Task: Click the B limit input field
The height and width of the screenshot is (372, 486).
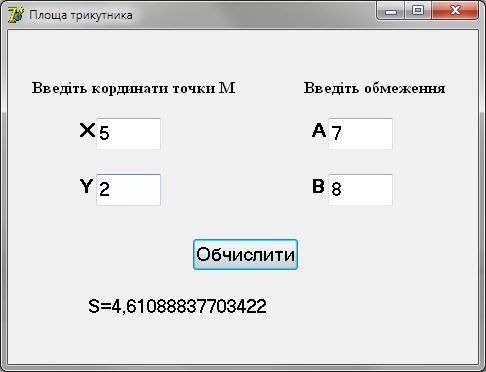Action: click(x=360, y=190)
